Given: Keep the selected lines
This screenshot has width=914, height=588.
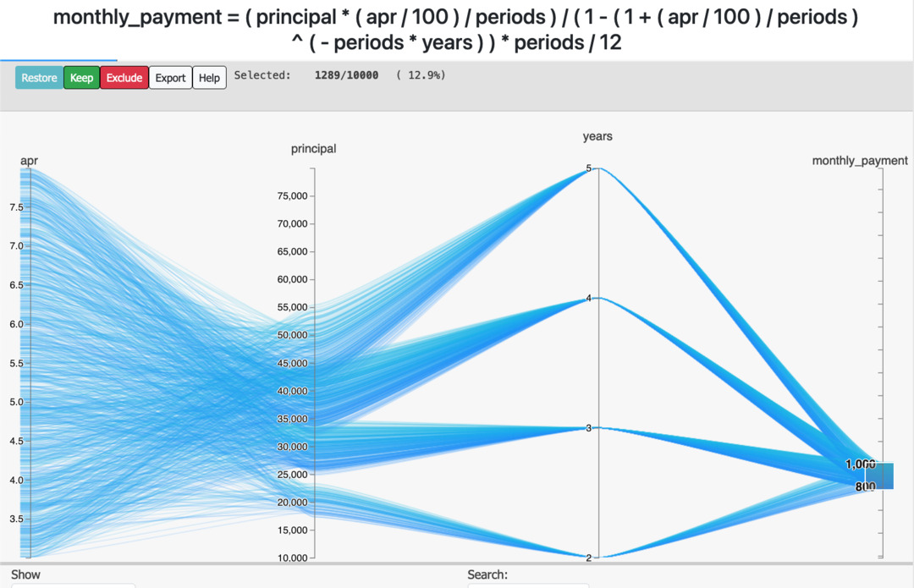Looking at the screenshot, I should coord(81,78).
